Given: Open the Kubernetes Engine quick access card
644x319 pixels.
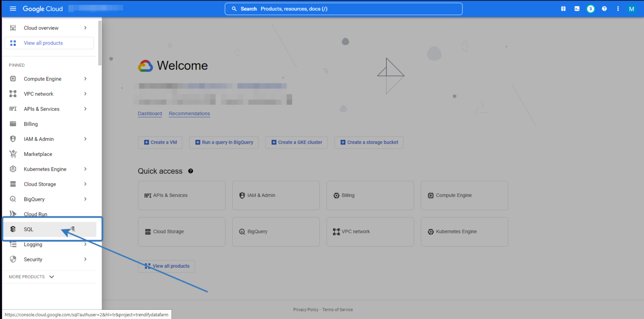Looking at the screenshot, I should (x=464, y=232).
